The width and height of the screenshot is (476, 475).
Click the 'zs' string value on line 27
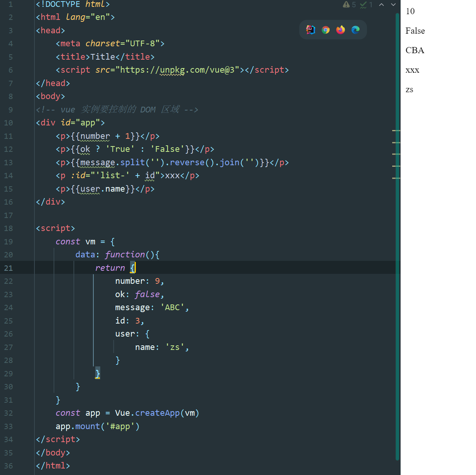(175, 347)
